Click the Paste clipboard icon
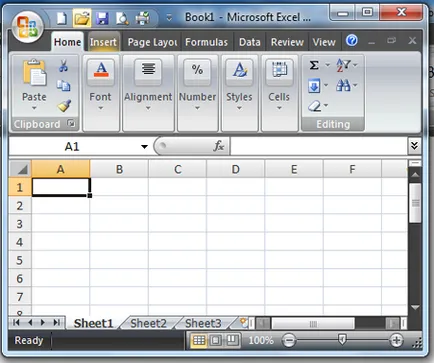This screenshot has width=434, height=363. (x=34, y=72)
